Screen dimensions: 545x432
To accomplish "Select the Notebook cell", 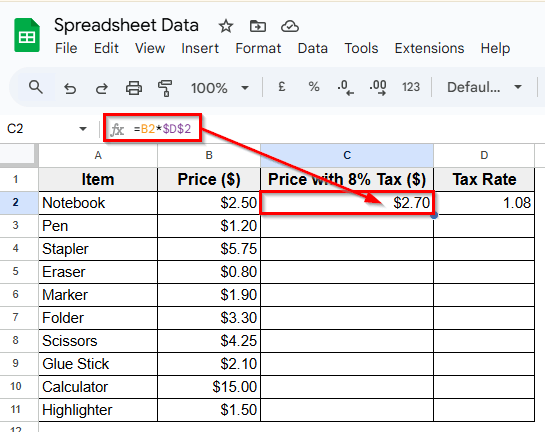I will (x=98, y=203).
